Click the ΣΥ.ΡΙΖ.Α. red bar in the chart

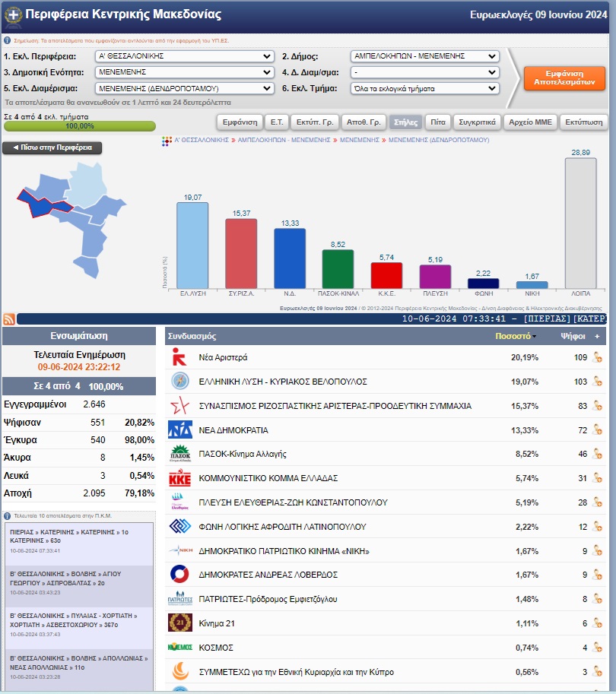tap(241, 254)
